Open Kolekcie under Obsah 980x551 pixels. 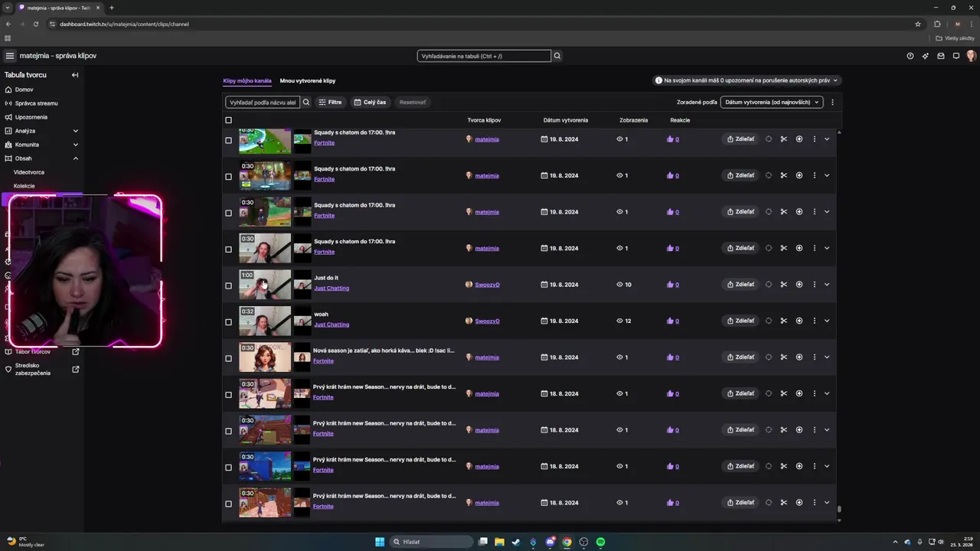pyautogui.click(x=24, y=186)
